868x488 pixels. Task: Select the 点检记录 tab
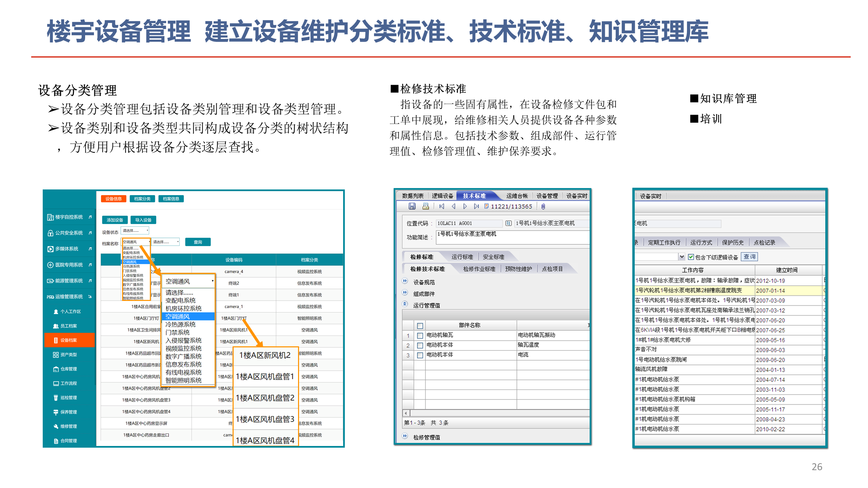[x=764, y=243]
